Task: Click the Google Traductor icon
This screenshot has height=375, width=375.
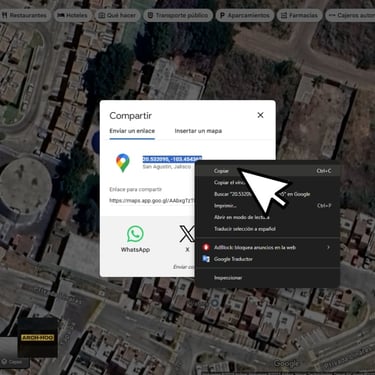Action: 206,259
